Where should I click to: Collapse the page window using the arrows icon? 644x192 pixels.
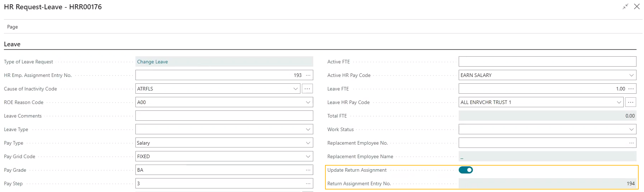(x=625, y=7)
